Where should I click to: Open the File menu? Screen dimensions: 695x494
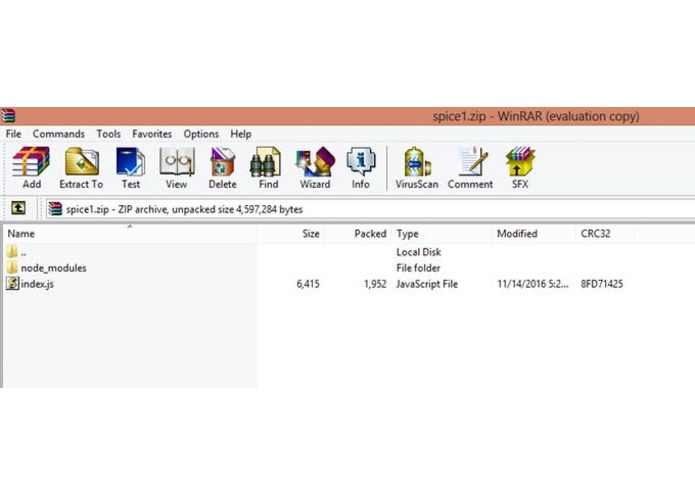tap(13, 134)
